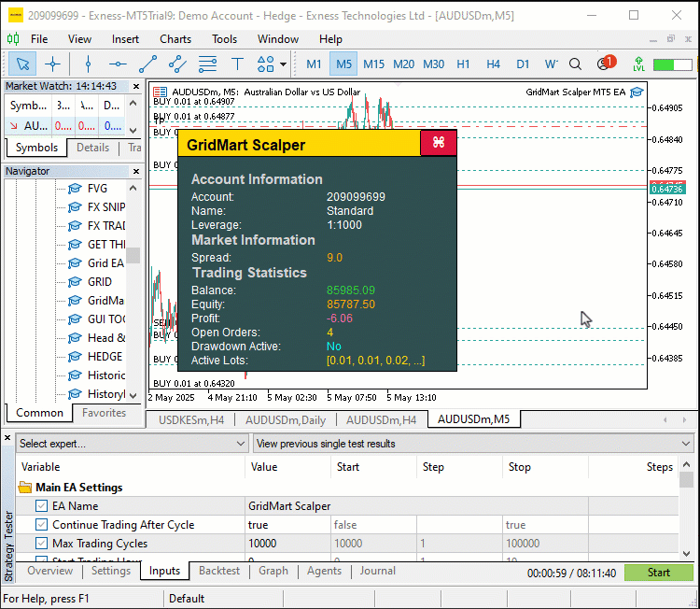Switch chart to M30 timeframe
The height and width of the screenshot is (609, 700).
click(433, 64)
